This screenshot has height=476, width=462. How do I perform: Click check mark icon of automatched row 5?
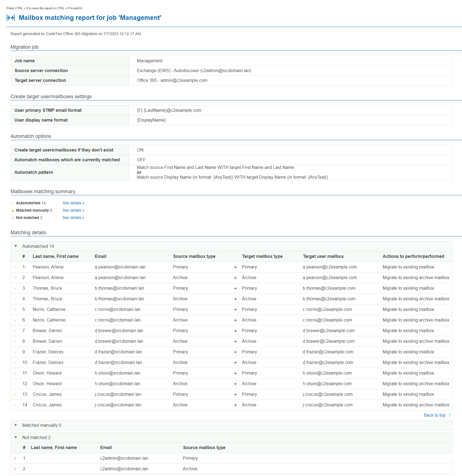[x=15, y=310]
